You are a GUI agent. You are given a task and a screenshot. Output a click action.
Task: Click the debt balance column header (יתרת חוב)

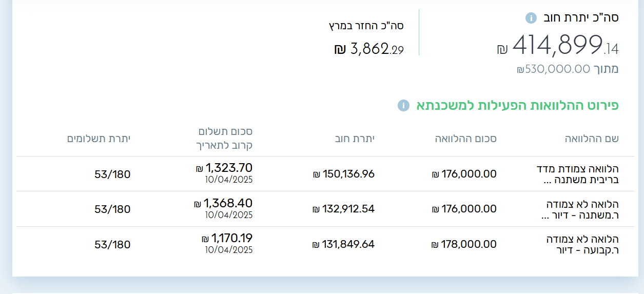[355, 139]
